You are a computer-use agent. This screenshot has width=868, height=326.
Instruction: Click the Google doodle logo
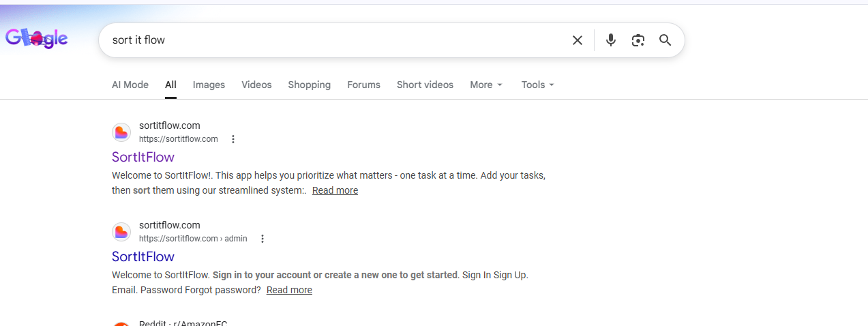[37, 38]
